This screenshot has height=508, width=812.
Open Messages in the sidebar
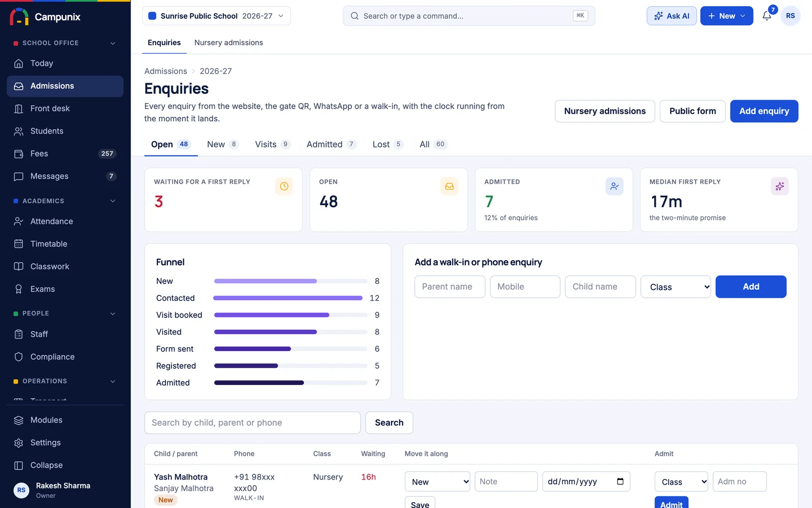pos(65,176)
